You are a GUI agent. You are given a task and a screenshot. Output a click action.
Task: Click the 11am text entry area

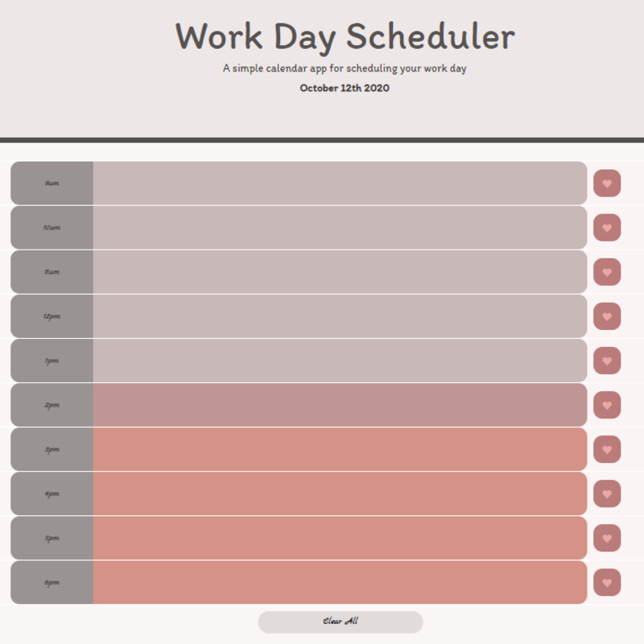click(338, 271)
